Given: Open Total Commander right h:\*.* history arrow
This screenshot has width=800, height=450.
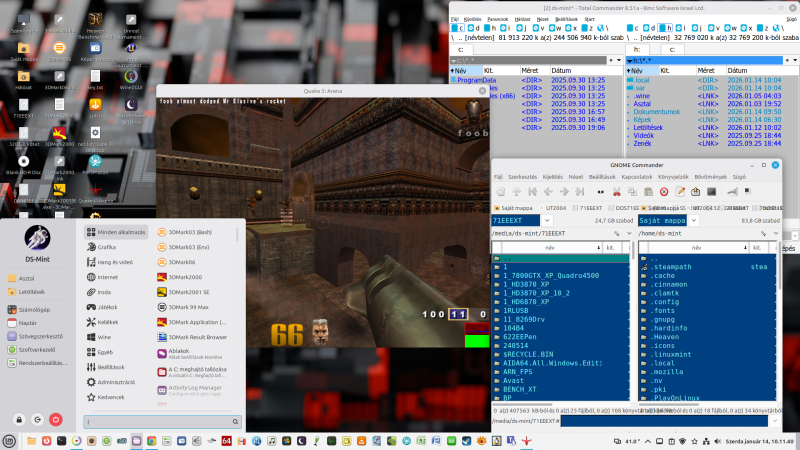Looking at the screenshot, I should click(795, 60).
